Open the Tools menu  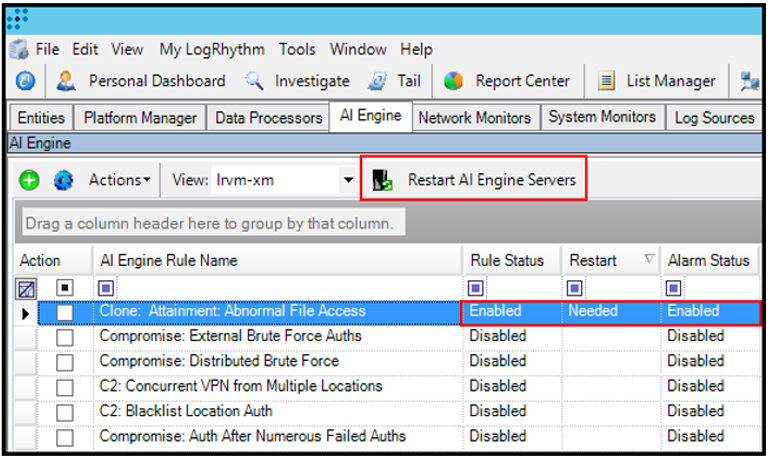297,49
